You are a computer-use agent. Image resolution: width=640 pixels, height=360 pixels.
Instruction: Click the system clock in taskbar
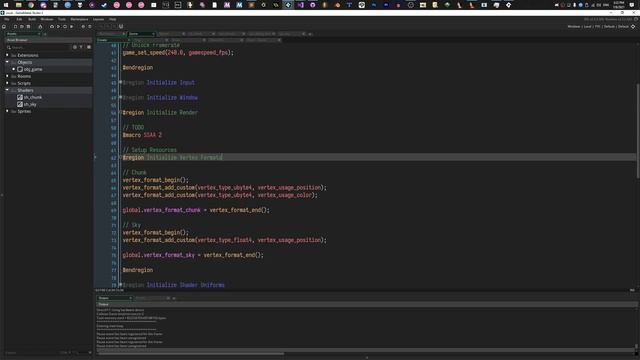point(619,5)
